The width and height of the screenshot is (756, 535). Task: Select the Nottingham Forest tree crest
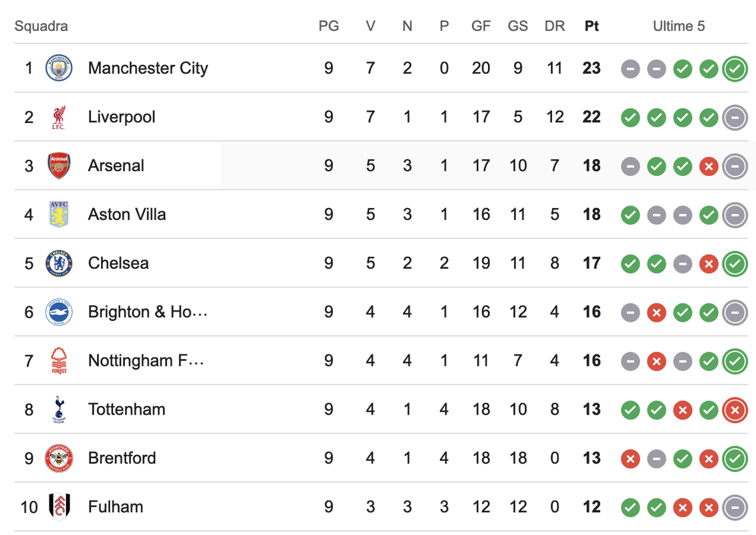click(x=59, y=361)
